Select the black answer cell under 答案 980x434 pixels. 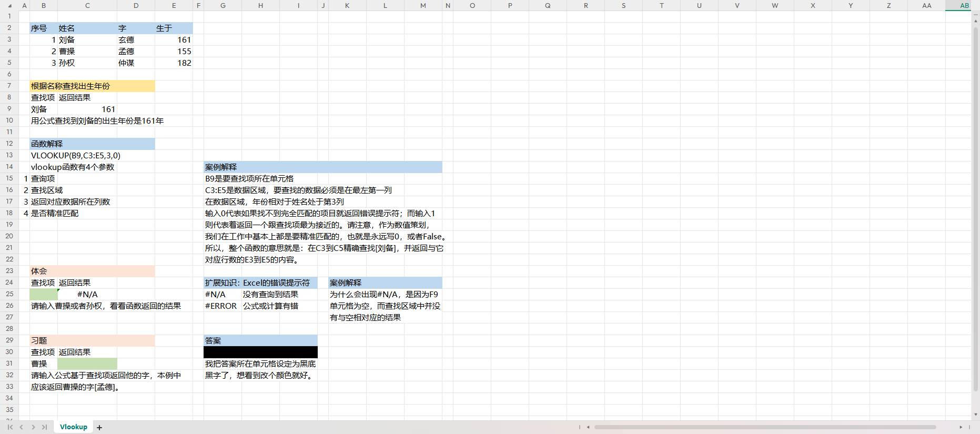tap(260, 352)
